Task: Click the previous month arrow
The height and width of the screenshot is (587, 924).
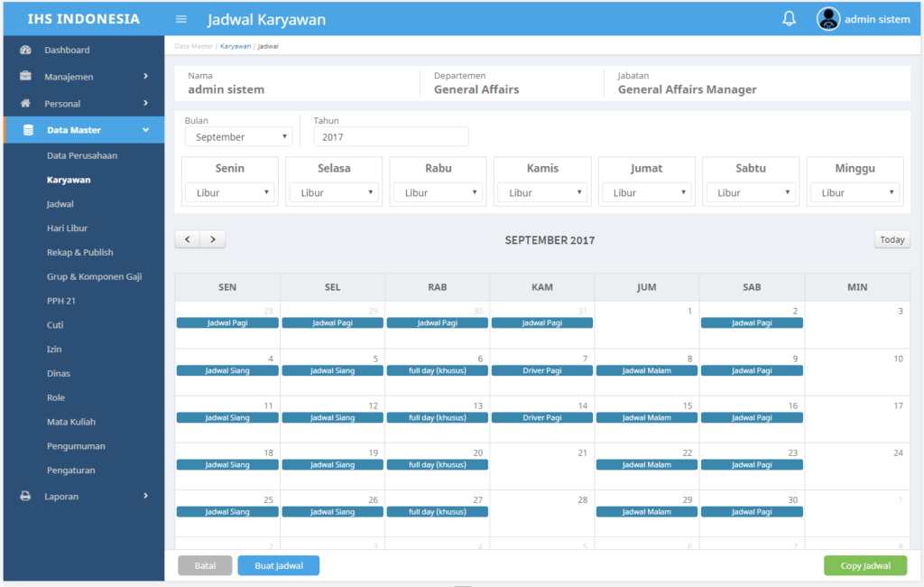Action: [187, 238]
